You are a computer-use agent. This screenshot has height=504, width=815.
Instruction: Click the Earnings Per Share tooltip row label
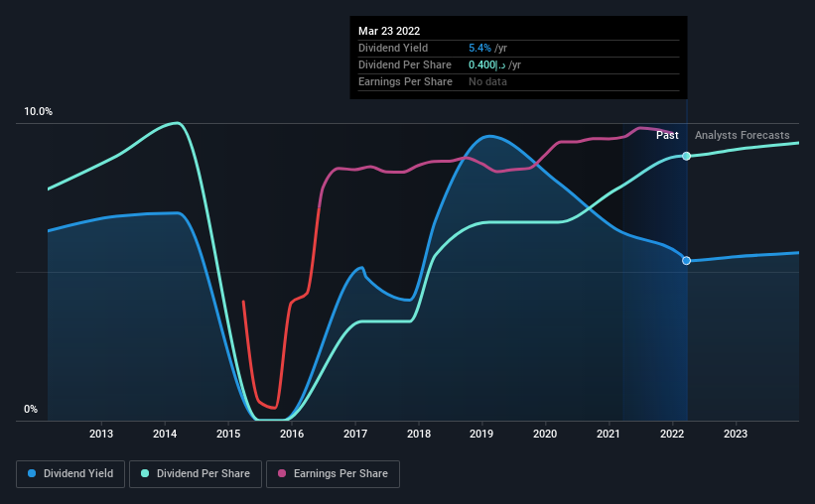(x=405, y=81)
